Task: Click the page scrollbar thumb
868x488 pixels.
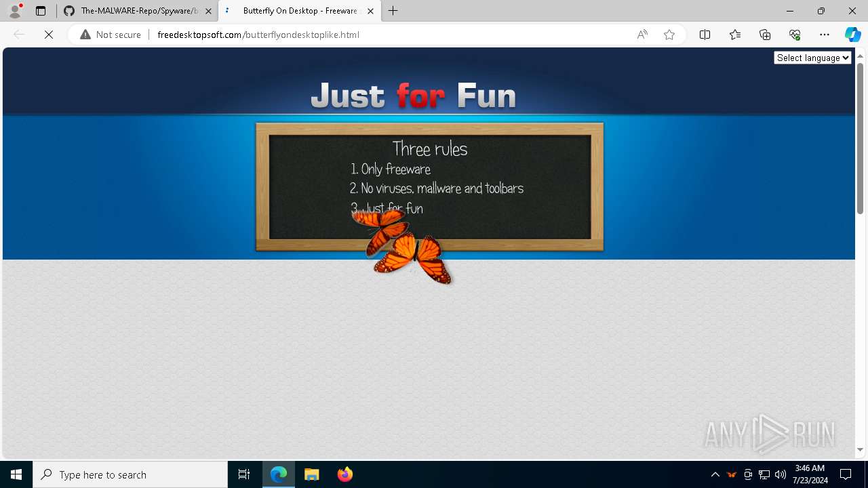Action: (x=860, y=138)
